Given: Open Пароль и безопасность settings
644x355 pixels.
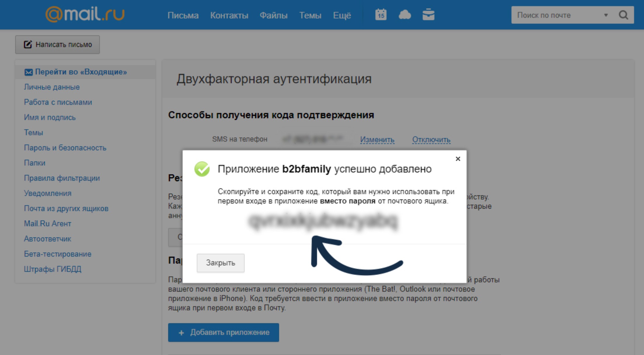Looking at the screenshot, I should [x=65, y=148].
